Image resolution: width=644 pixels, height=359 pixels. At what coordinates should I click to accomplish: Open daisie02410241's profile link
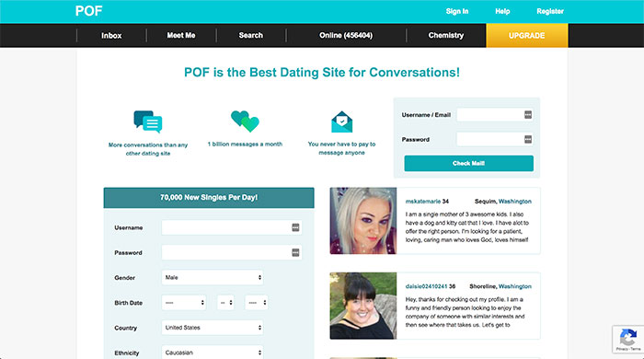pyautogui.click(x=426, y=286)
